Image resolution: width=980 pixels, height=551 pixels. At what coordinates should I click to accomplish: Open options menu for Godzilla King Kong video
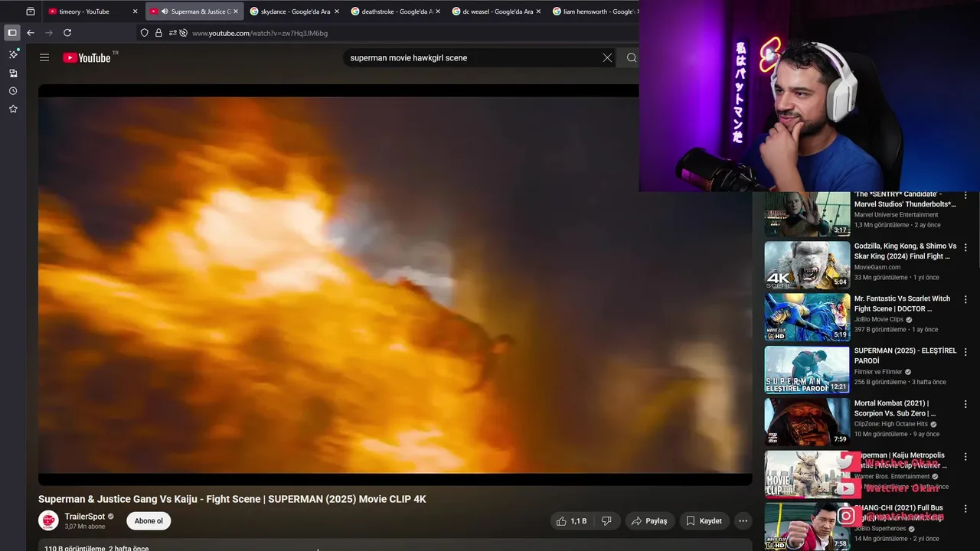(965, 247)
